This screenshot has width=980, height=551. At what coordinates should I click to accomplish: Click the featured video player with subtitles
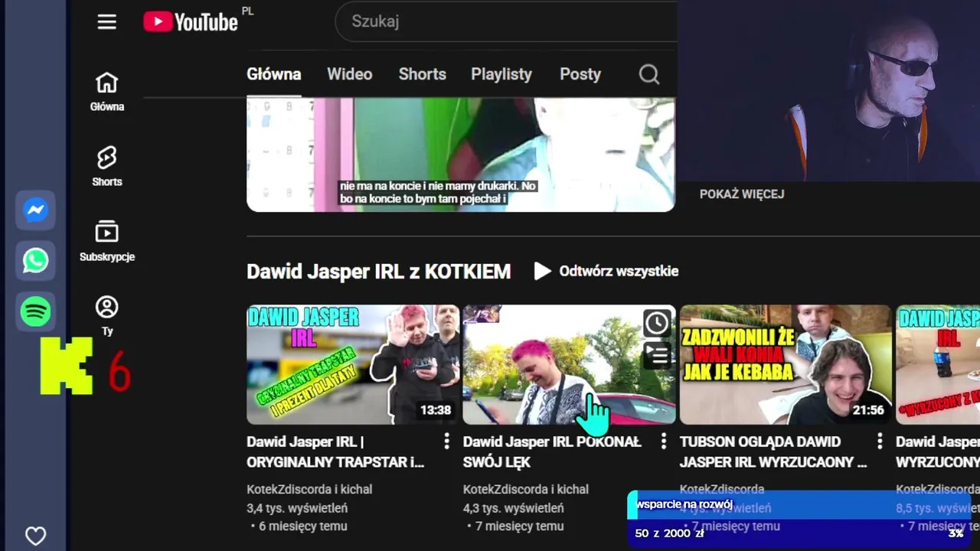(461, 155)
